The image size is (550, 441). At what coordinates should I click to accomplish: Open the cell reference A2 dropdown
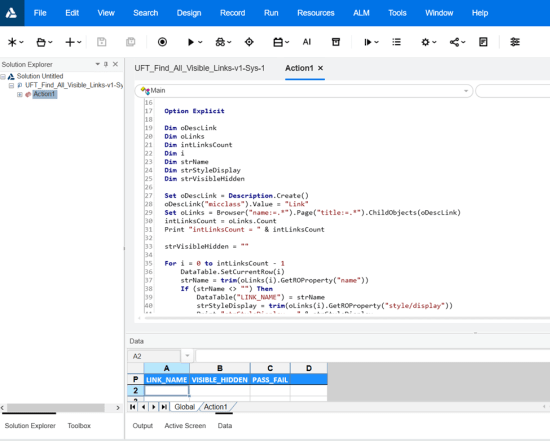pos(187,356)
